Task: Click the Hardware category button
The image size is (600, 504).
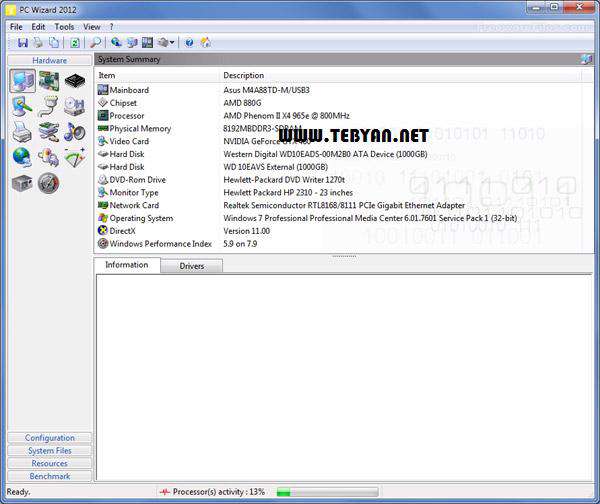Action: [x=49, y=60]
